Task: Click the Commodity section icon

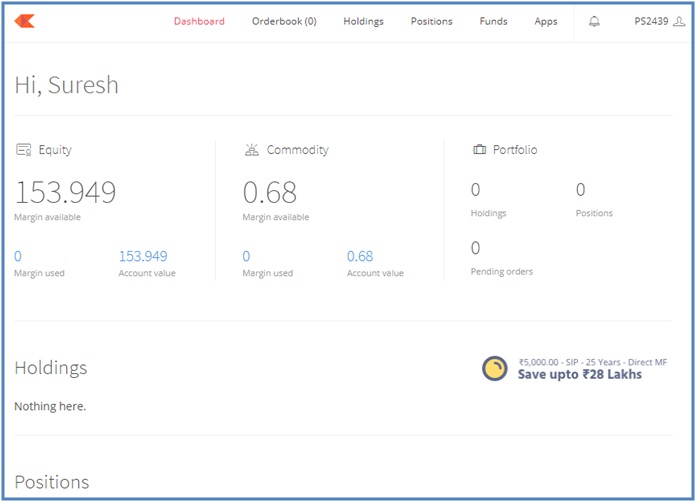Action: click(251, 150)
